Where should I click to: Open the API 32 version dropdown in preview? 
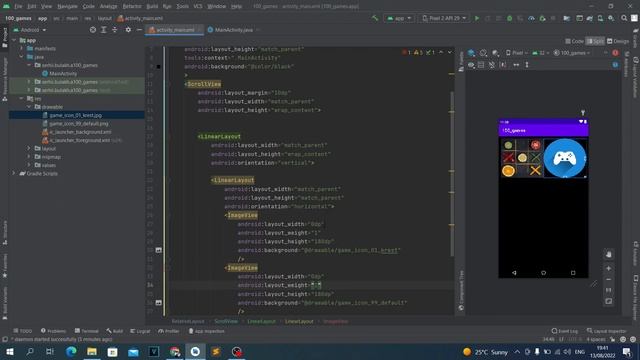click(541, 53)
